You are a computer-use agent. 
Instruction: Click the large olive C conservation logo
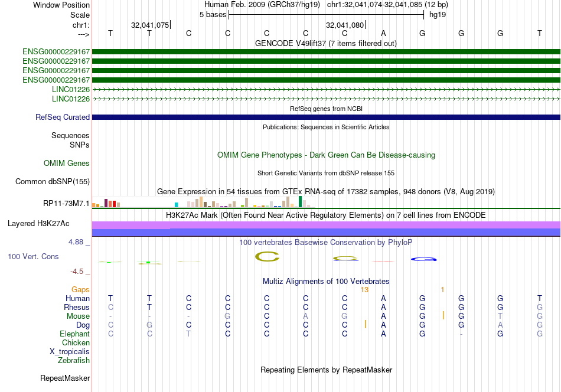tap(267, 256)
